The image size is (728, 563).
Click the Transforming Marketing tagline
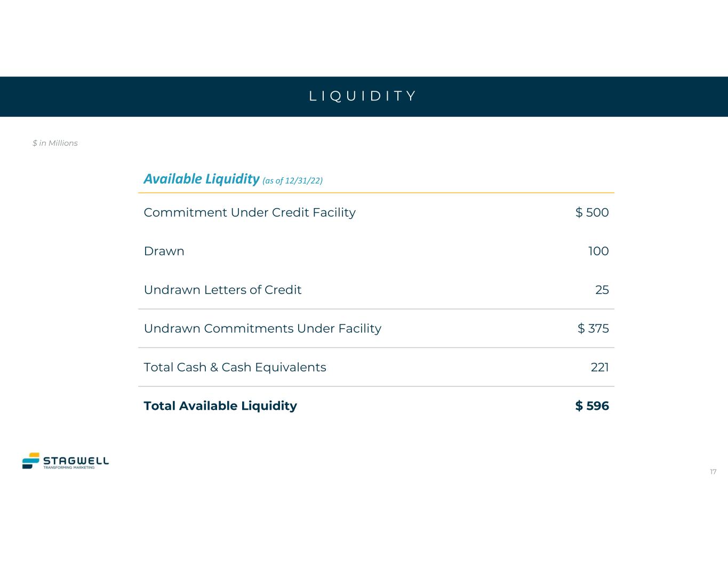(69, 467)
